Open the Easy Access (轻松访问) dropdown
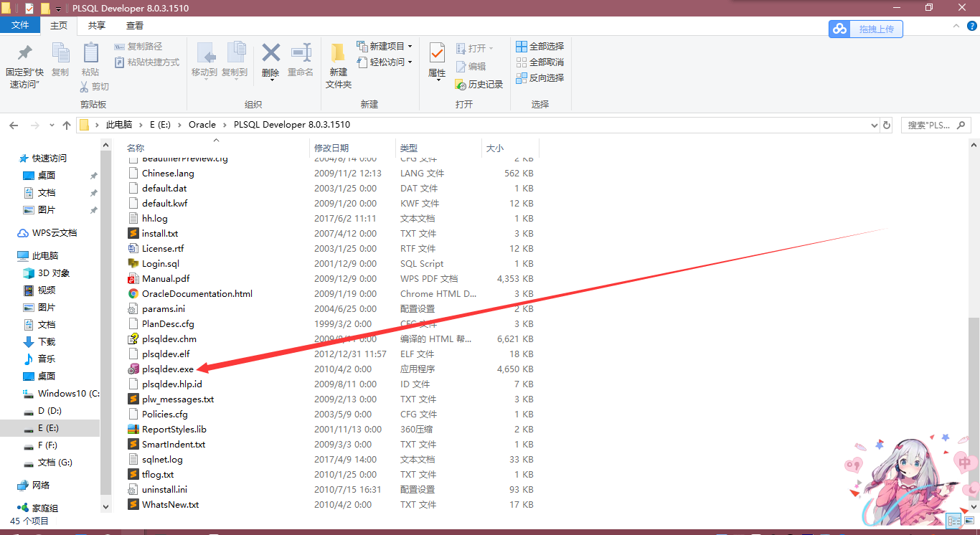980x535 pixels. pyautogui.click(x=385, y=62)
